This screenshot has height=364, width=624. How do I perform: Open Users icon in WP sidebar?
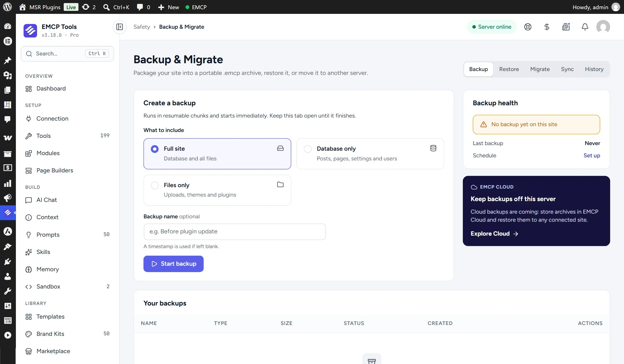coord(8,276)
